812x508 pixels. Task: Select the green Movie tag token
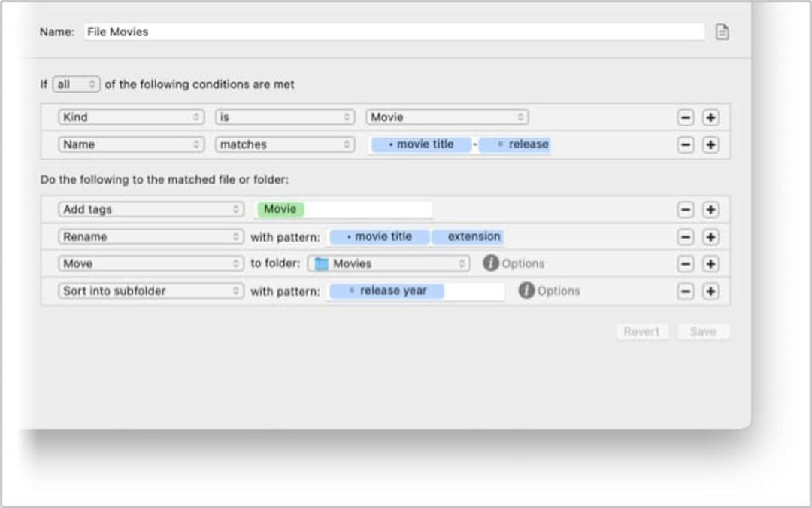[x=280, y=209]
